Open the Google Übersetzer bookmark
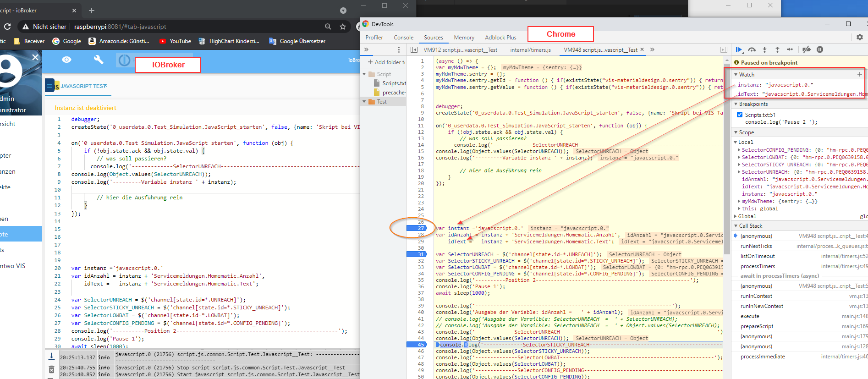This screenshot has height=379, width=868. click(x=297, y=41)
